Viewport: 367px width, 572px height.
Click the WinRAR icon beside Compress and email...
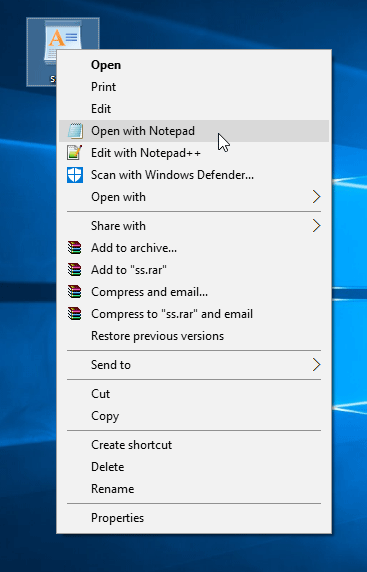[x=74, y=292]
